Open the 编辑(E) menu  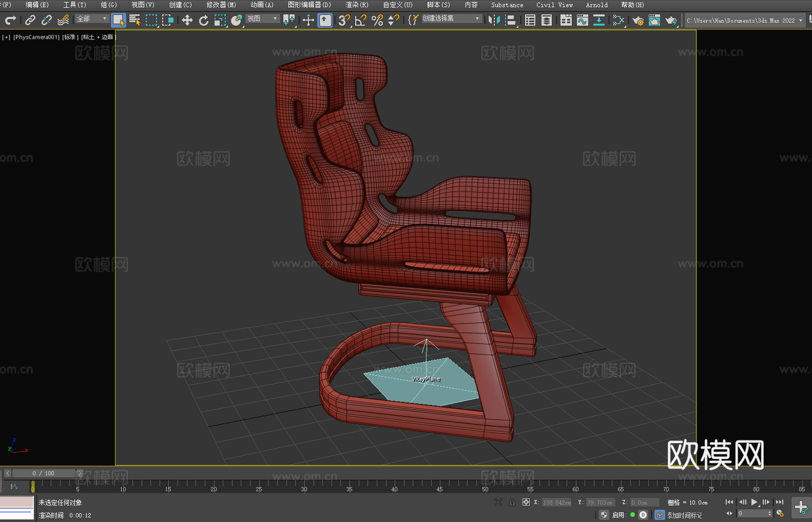coord(37,5)
